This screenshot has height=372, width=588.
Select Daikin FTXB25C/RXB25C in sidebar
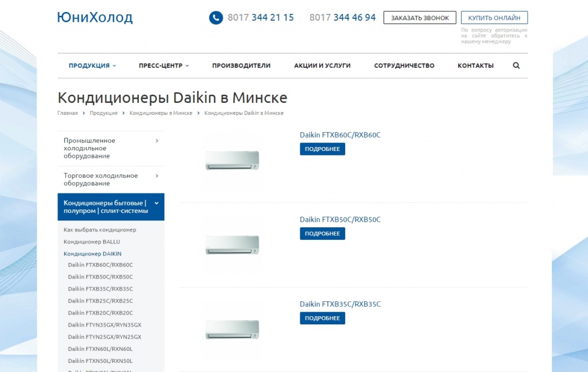click(x=100, y=301)
